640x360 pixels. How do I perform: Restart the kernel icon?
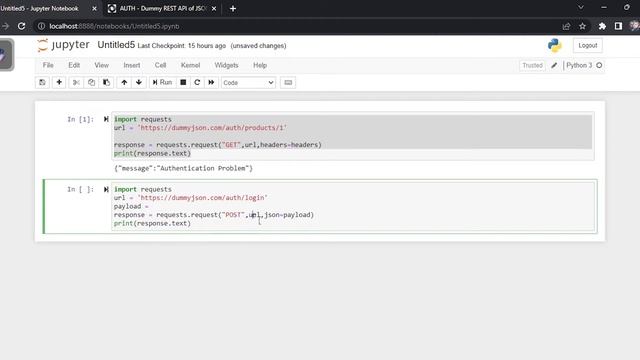coord(197,82)
